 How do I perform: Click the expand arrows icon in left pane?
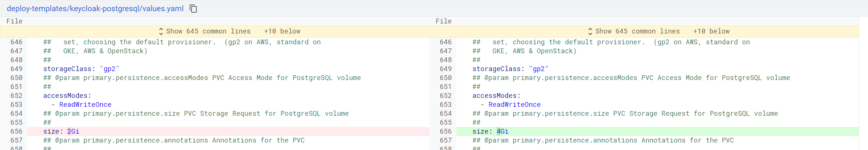point(161,31)
